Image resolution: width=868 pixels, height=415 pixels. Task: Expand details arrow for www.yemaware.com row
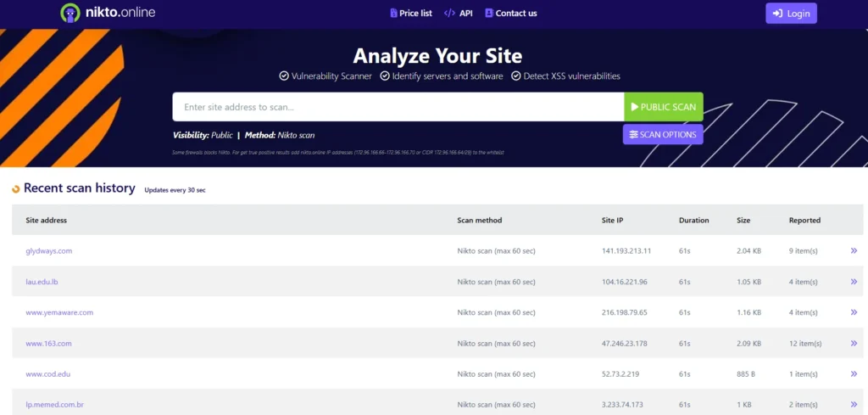point(854,312)
